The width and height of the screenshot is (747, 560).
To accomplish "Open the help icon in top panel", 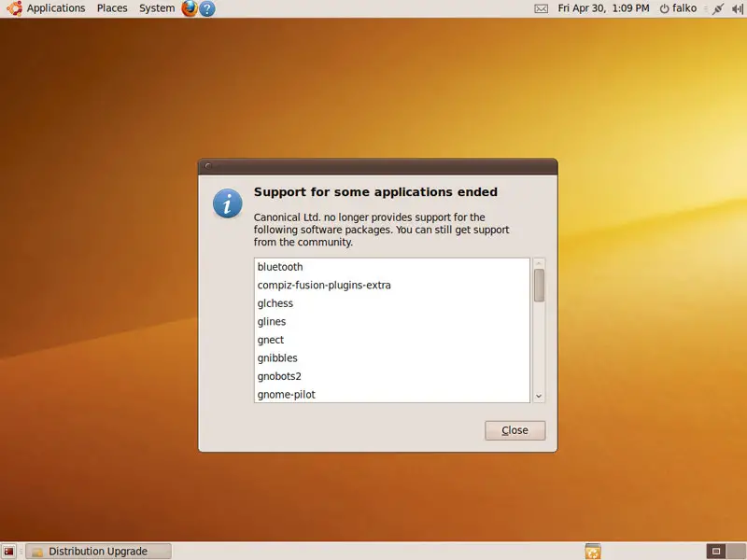I will [206, 8].
